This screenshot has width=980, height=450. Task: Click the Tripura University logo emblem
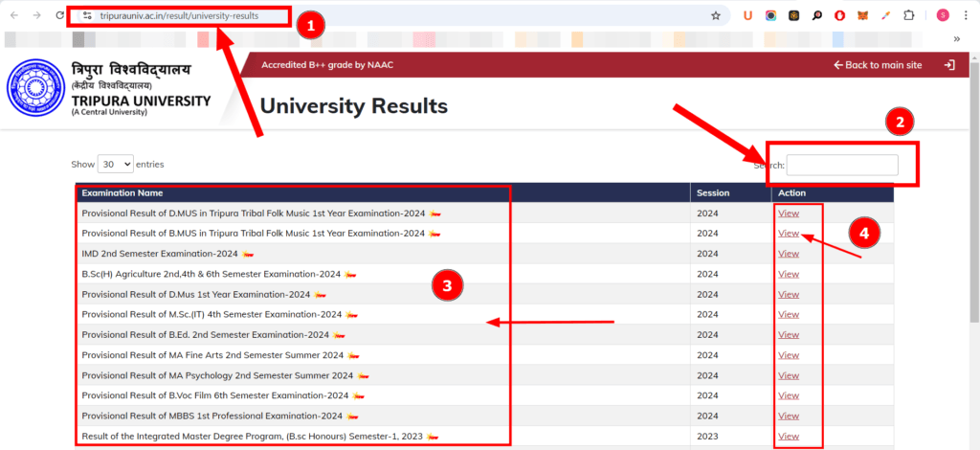click(33, 89)
